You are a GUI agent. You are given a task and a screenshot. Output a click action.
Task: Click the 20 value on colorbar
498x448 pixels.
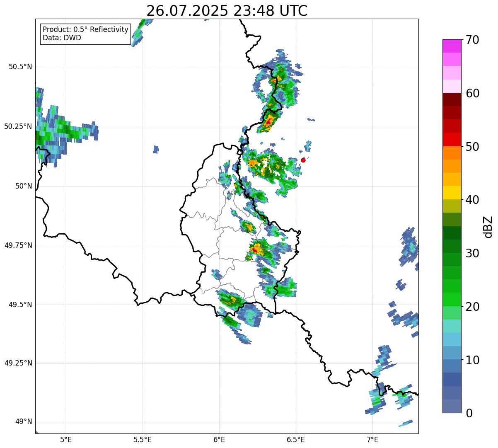[473, 307]
